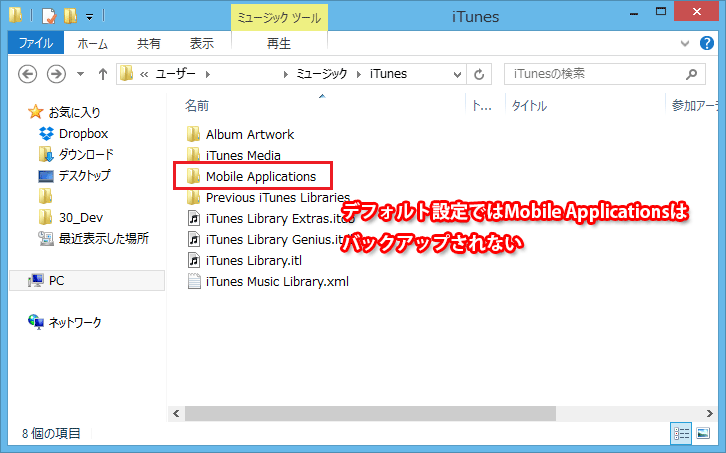Click the window folder icon in title bar
This screenshot has width=726, height=453.
click(15, 15)
